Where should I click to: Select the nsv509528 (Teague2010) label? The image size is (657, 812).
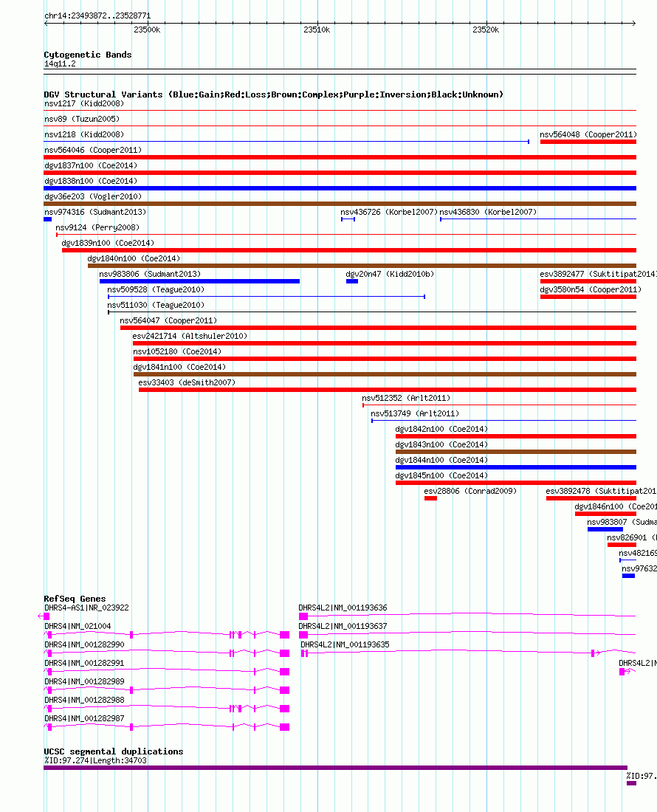click(156, 290)
